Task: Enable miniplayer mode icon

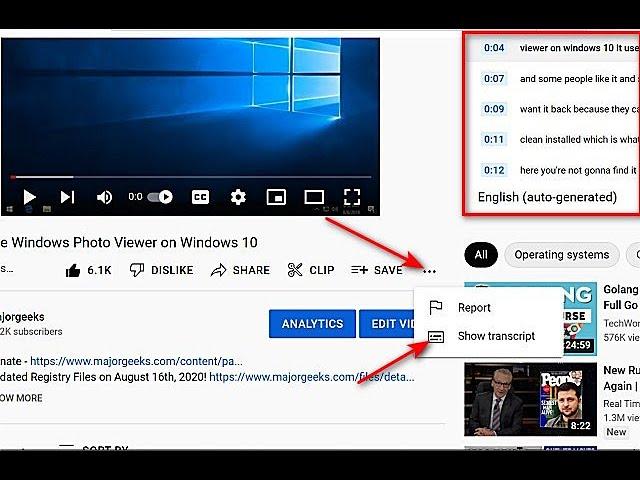Action: click(276, 197)
